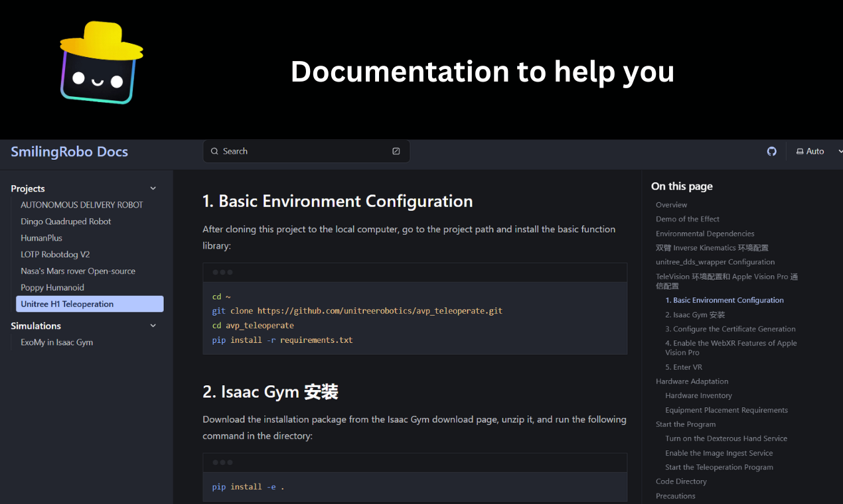Open Nasa's Mars rover Open-source page

[x=78, y=271]
